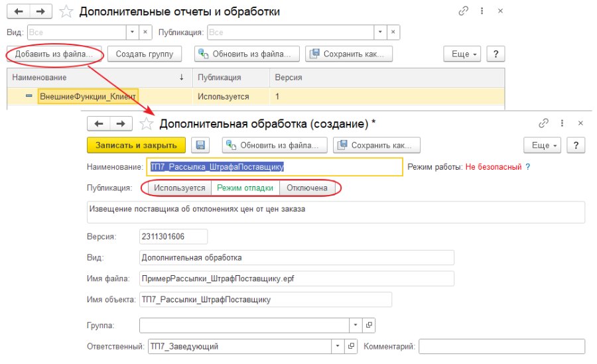This screenshot has height=364, width=597.
Task: Open the three-dots menu of reports list window
Action: 482,11
